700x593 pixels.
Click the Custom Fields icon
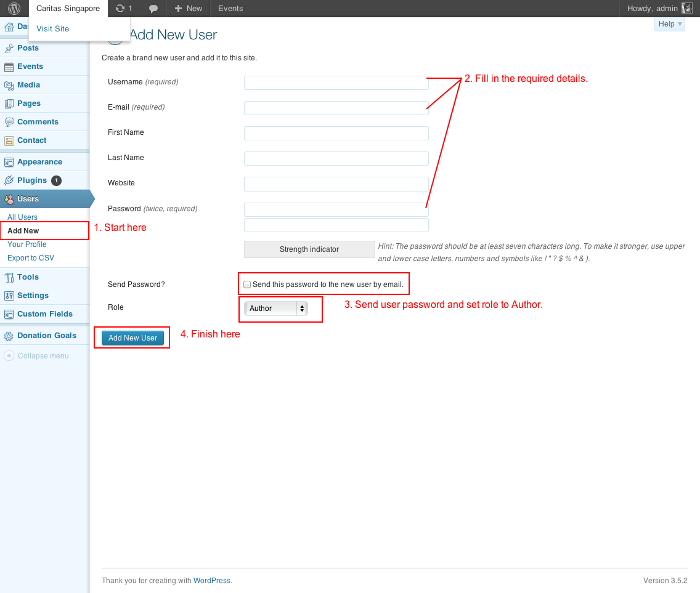(x=9, y=314)
